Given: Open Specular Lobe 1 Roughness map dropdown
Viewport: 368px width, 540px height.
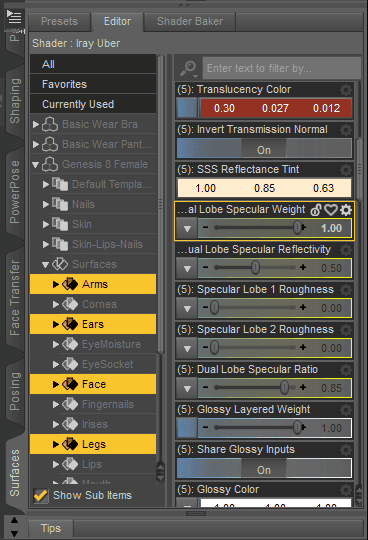Looking at the screenshot, I should pos(187,308).
